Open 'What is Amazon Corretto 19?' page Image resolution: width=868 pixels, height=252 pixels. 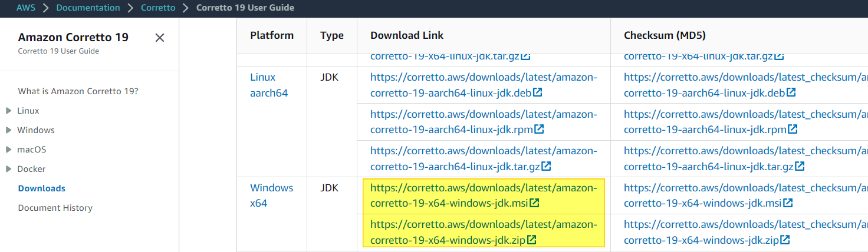click(x=78, y=91)
